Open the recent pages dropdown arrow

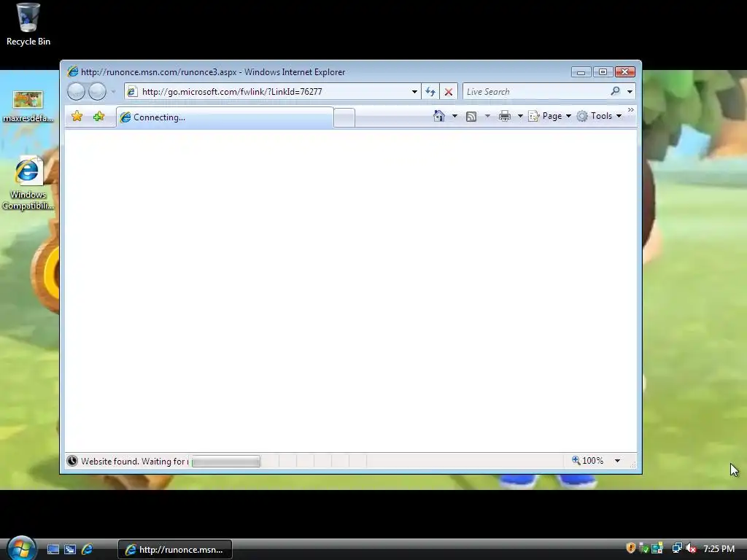coord(113,91)
